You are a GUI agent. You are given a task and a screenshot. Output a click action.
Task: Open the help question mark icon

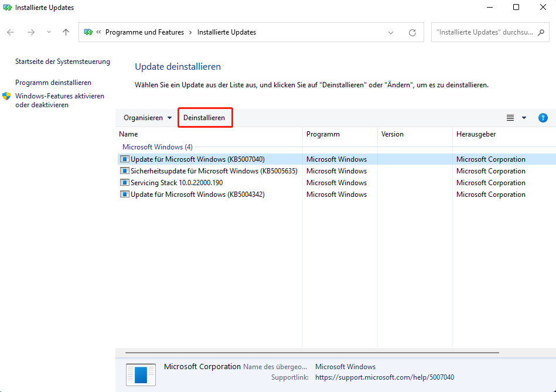pos(543,118)
